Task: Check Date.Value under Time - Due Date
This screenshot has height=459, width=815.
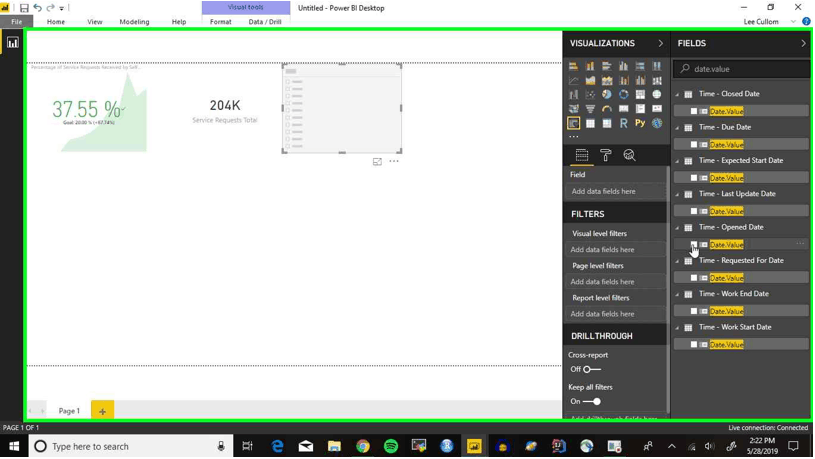Action: pos(693,145)
